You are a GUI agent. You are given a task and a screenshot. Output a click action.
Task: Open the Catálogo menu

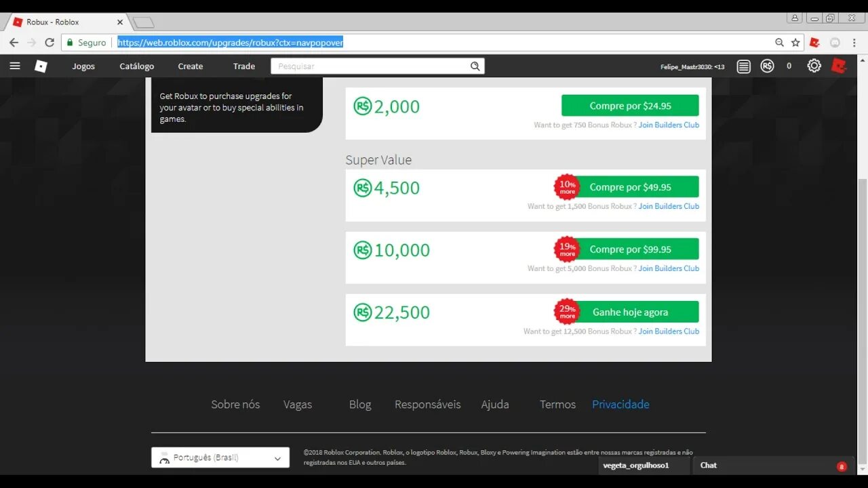[137, 66]
